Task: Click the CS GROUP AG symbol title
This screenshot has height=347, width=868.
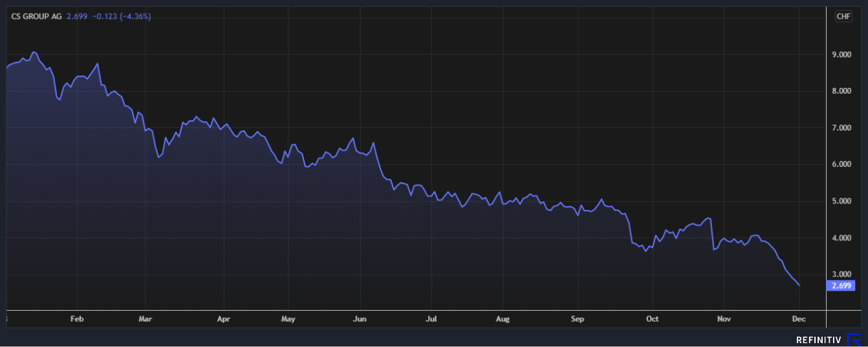Action: [x=37, y=16]
